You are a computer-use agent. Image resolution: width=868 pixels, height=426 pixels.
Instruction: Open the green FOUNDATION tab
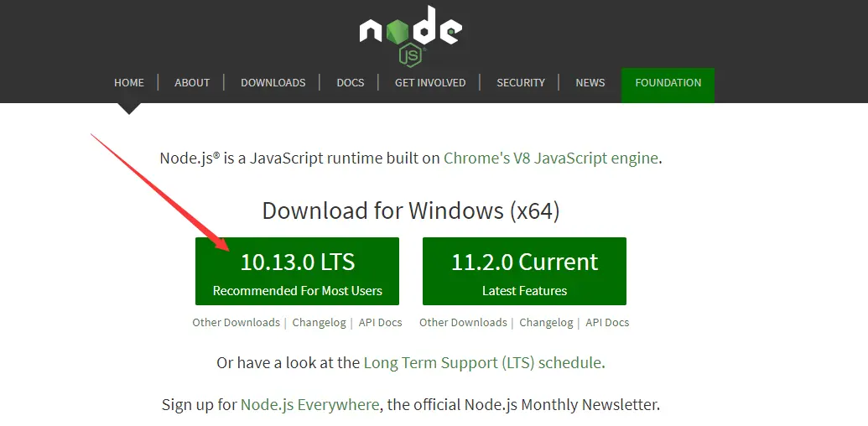[x=668, y=85]
